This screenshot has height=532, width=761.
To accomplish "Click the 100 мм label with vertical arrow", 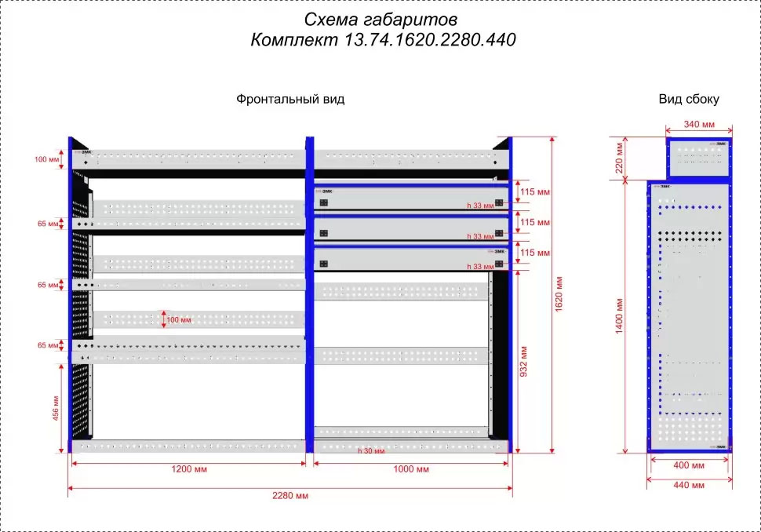I will [178, 319].
